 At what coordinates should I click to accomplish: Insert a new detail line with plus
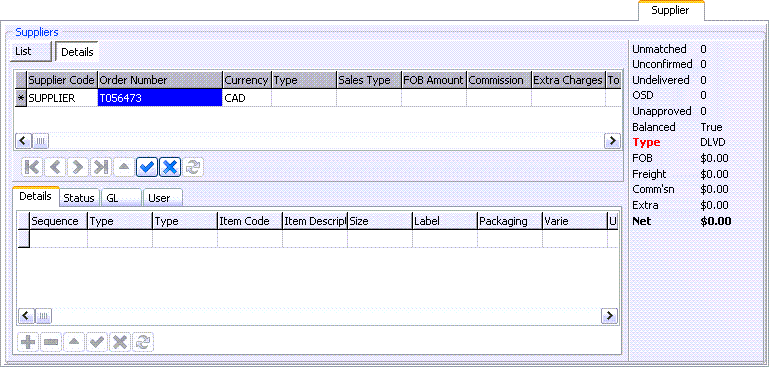click(x=28, y=342)
